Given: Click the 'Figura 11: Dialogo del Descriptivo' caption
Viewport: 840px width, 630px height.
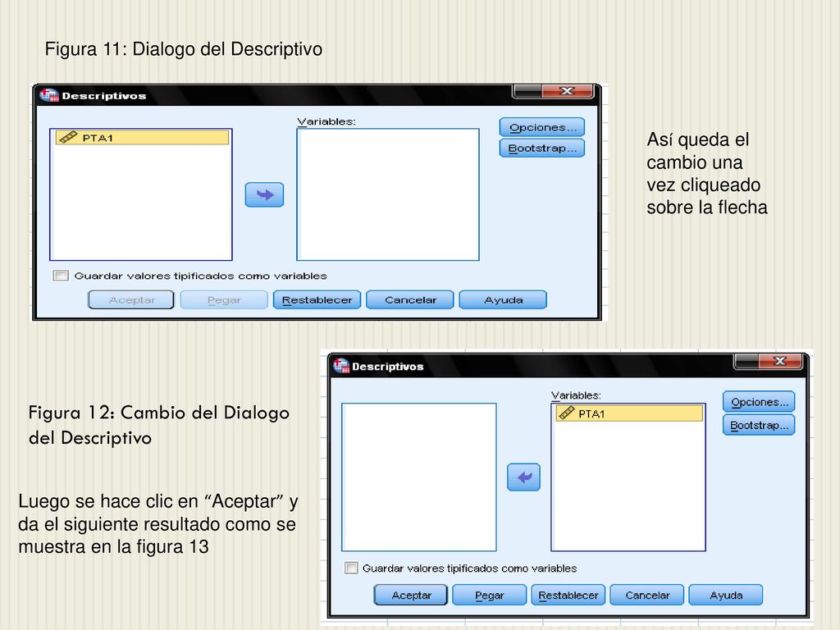Looking at the screenshot, I should point(184,48).
